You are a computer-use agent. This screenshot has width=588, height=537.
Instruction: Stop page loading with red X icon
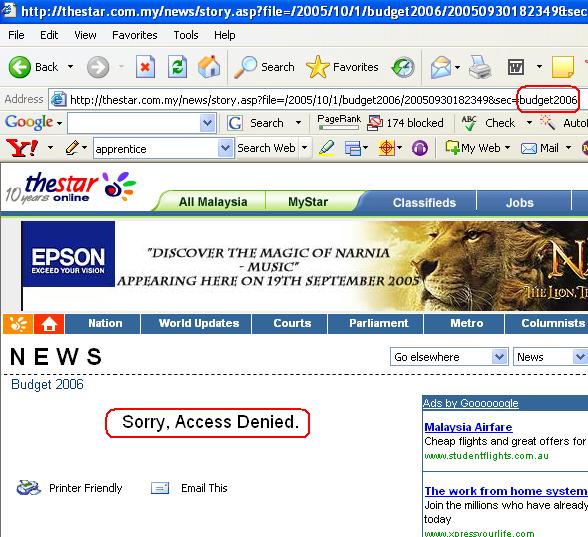tap(145, 67)
